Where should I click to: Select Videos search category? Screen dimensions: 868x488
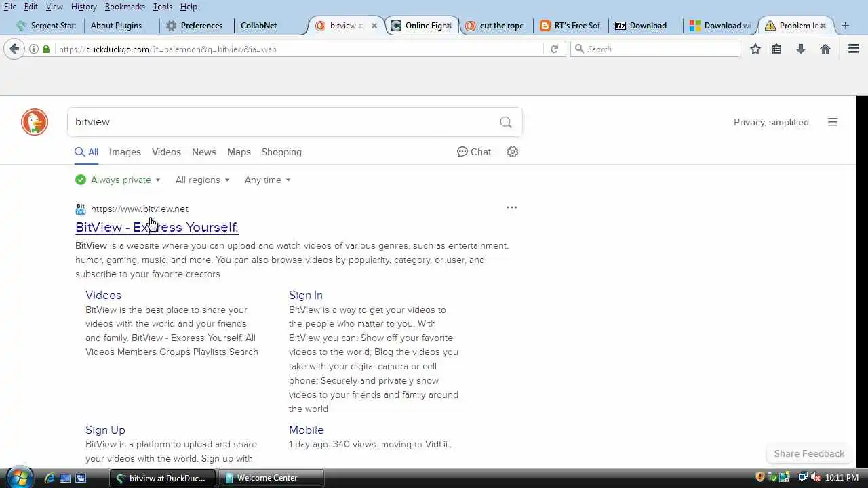pyautogui.click(x=166, y=152)
